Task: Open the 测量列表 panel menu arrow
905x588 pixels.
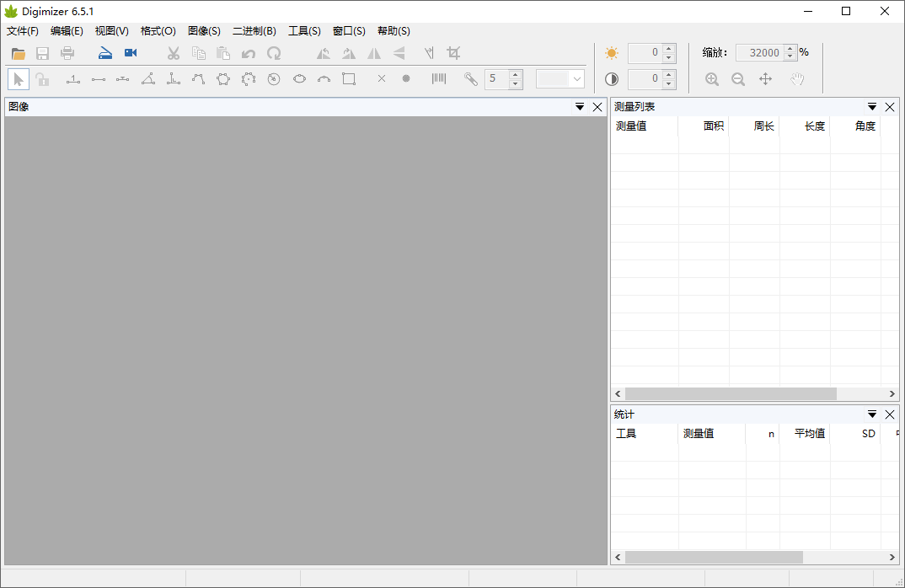Action: pos(871,107)
